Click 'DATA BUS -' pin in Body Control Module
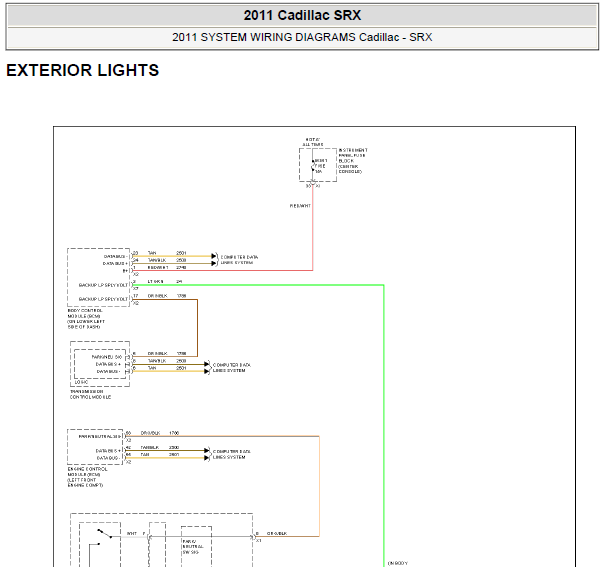The height and width of the screenshot is (567, 602). tap(115, 256)
